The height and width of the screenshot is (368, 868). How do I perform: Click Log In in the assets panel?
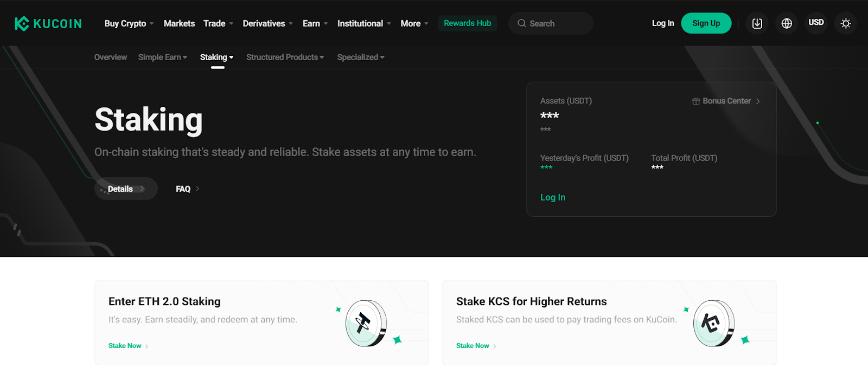pyautogui.click(x=552, y=197)
